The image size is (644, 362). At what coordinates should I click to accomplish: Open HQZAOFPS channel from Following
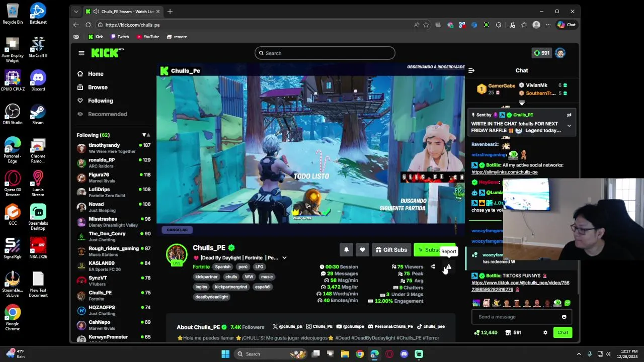114,310
